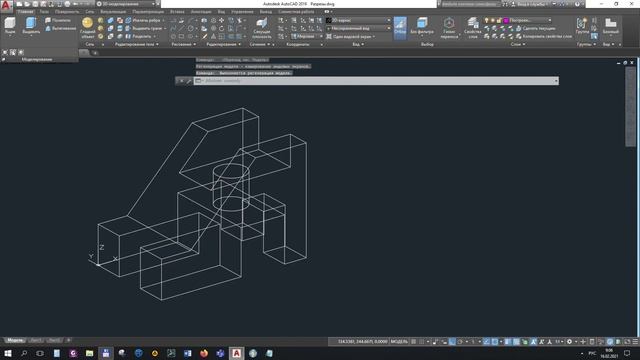Viewport: 640px width, 360px height.
Task: Toggle the highlighted polar/isometric status bar button
Action: pyautogui.click(x=452, y=342)
